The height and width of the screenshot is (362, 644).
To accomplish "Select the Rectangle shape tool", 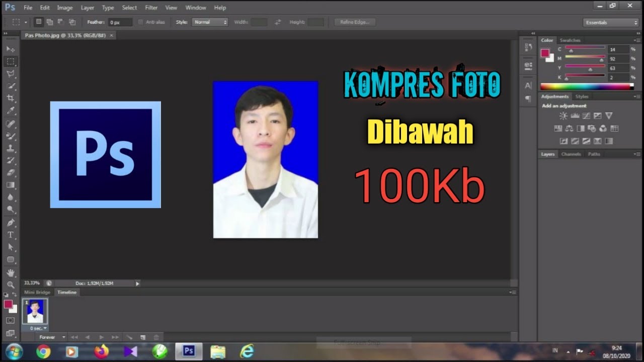I will (x=11, y=259).
